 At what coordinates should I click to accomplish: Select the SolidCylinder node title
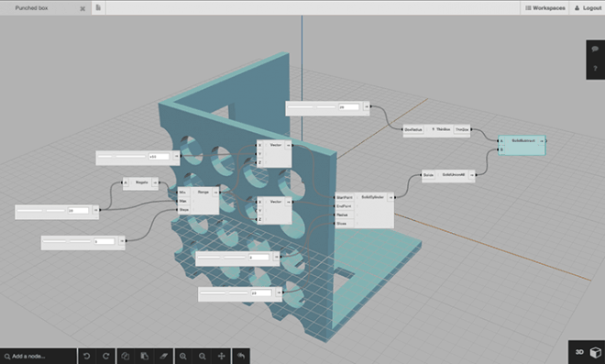373,197
